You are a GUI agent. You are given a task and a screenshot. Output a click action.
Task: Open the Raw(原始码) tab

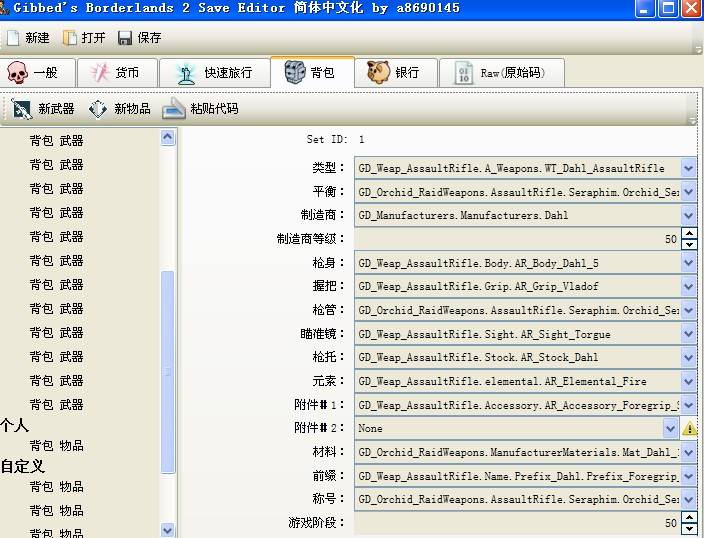502,72
